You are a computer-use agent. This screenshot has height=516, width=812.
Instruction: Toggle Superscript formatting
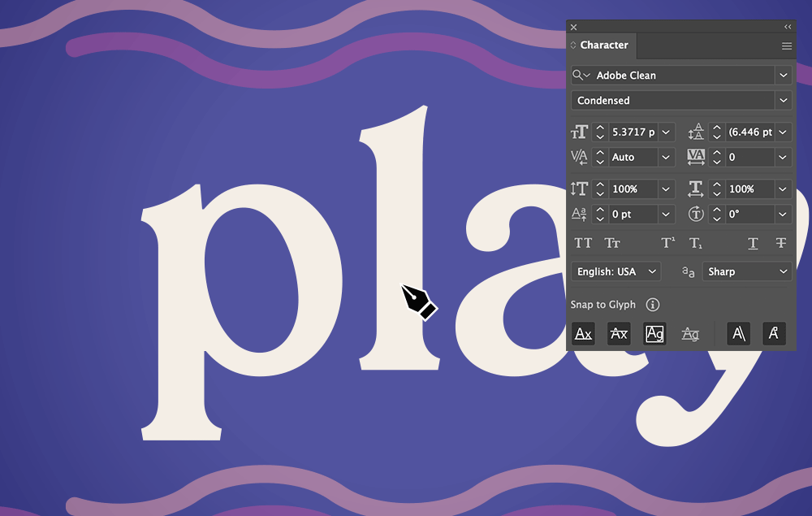pyautogui.click(x=667, y=243)
